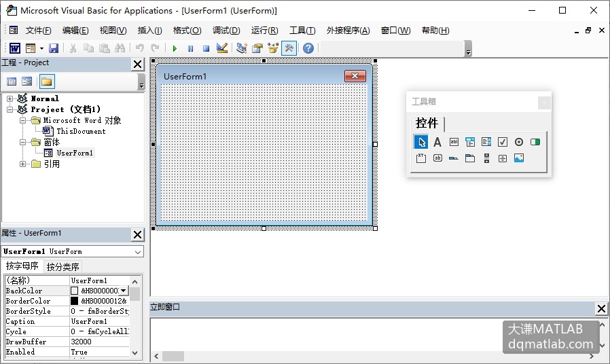Screen dimensions: 610x364
Task: Collapse the Microsoft Word 对象 folder
Action: click(23, 121)
